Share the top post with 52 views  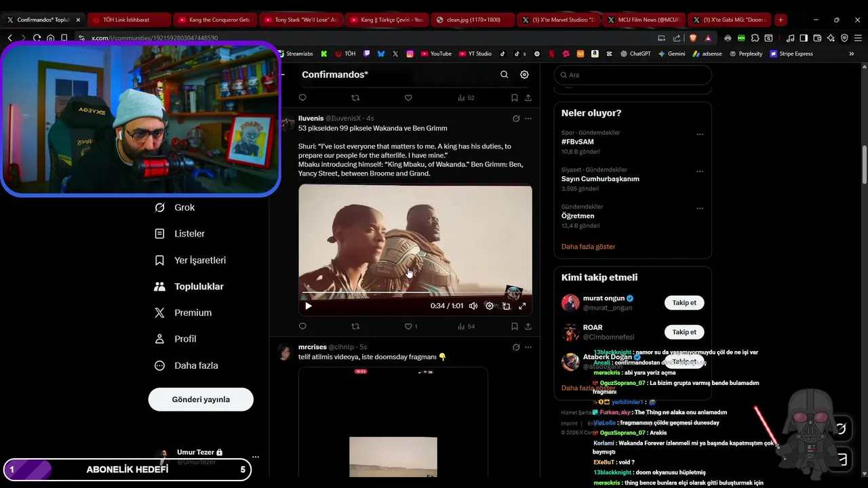tap(528, 98)
